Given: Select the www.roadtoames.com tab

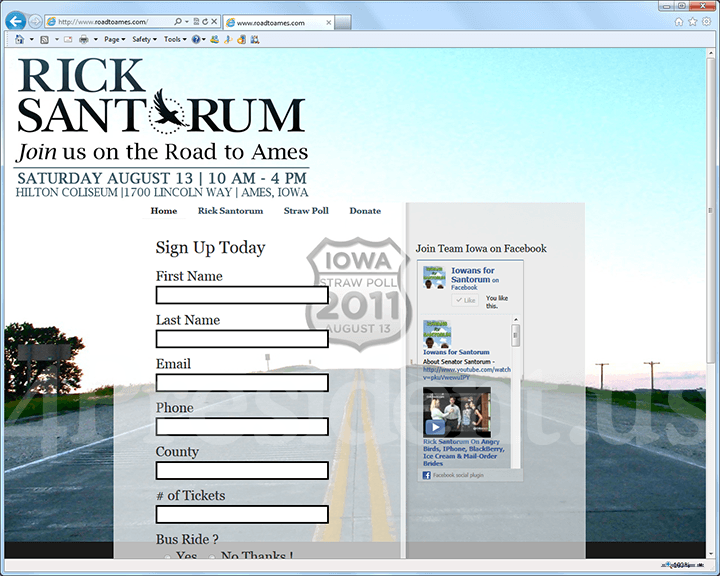Looking at the screenshot, I should pyautogui.click(x=279, y=22).
